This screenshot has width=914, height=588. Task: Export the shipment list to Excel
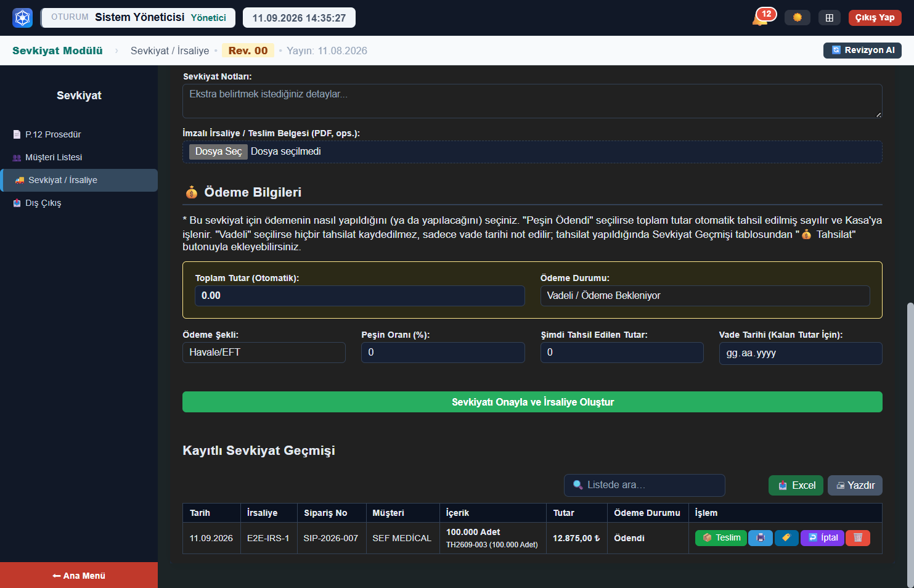pyautogui.click(x=796, y=485)
